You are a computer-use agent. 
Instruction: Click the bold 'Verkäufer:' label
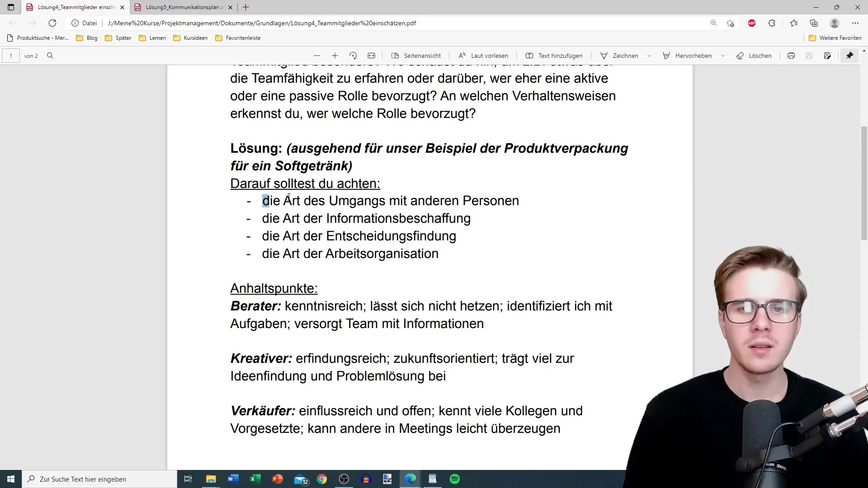pyautogui.click(x=263, y=411)
